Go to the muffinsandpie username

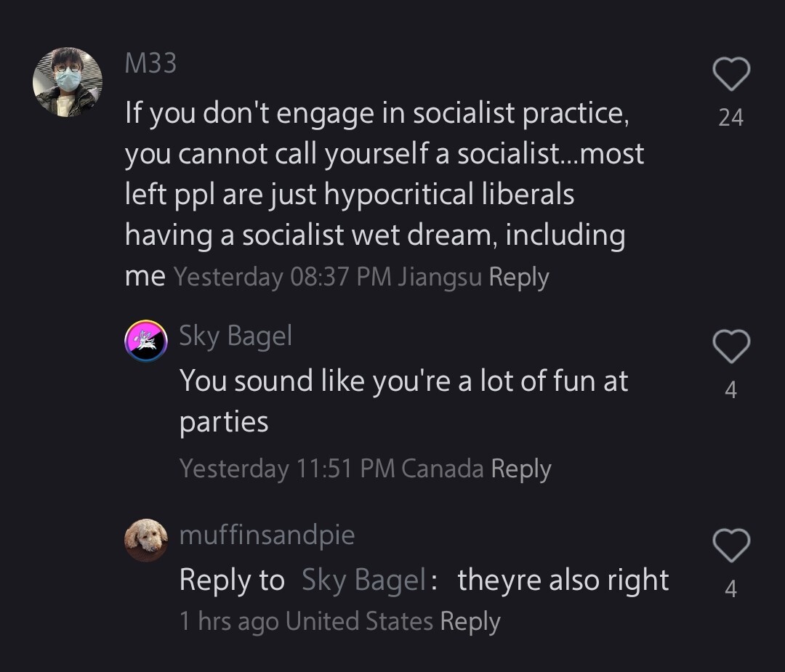[x=267, y=535]
